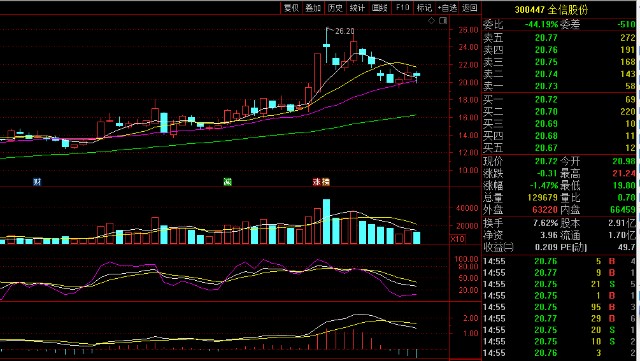Click the blue 财 marker under the chart
This screenshot has width=640, height=361.
(37, 182)
